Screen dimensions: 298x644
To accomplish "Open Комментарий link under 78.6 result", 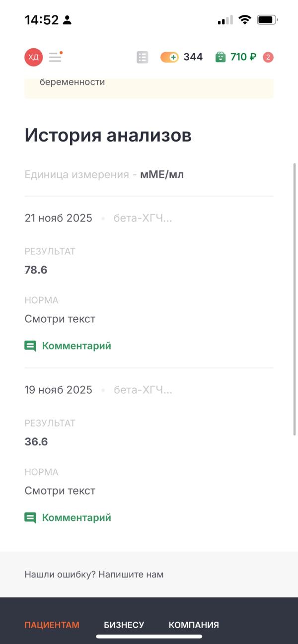I will coord(76,346).
